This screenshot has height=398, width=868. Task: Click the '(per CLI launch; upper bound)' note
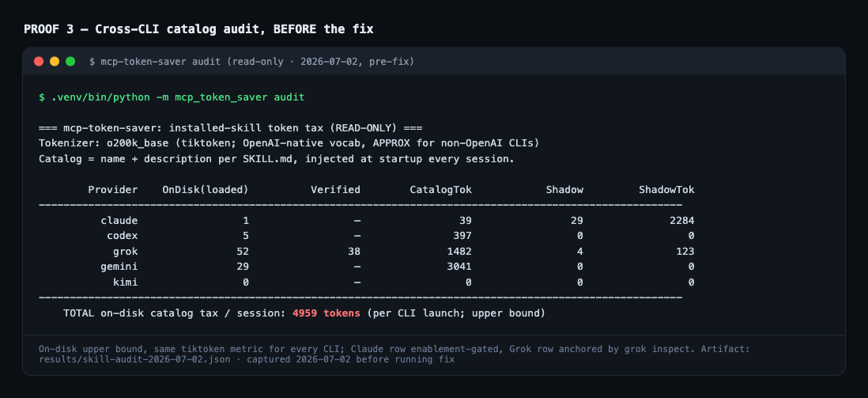tap(456, 313)
